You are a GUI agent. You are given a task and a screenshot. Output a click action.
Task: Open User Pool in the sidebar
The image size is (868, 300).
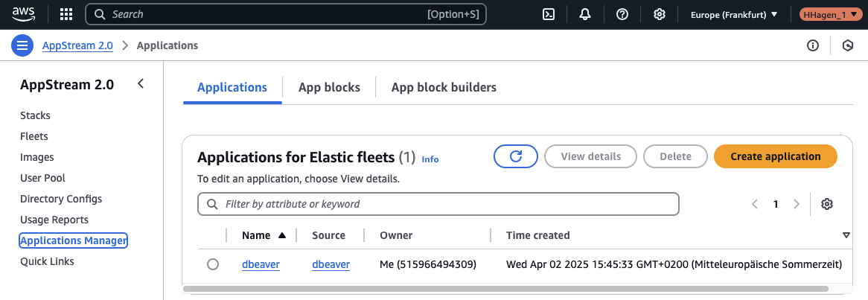(x=42, y=178)
